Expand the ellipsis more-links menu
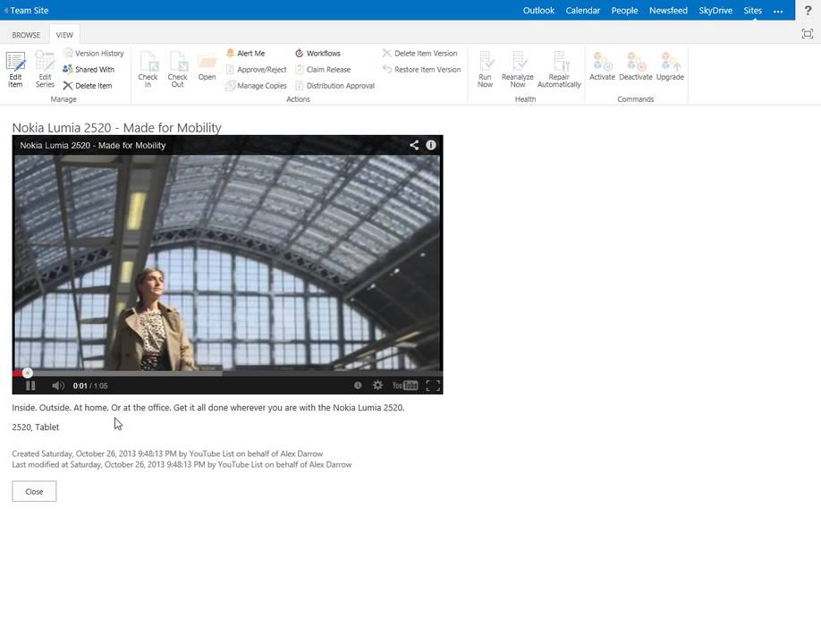The image size is (821, 644). pos(778,11)
